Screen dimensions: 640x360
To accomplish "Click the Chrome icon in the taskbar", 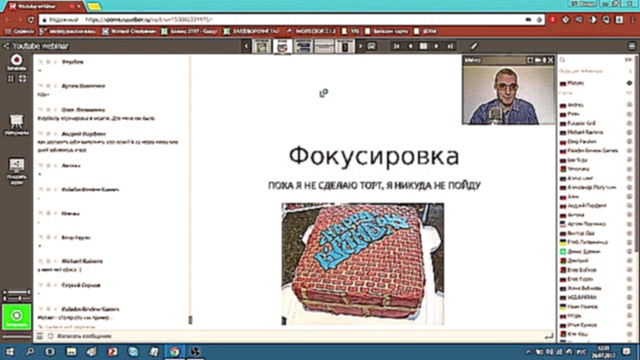I will click(x=174, y=351).
